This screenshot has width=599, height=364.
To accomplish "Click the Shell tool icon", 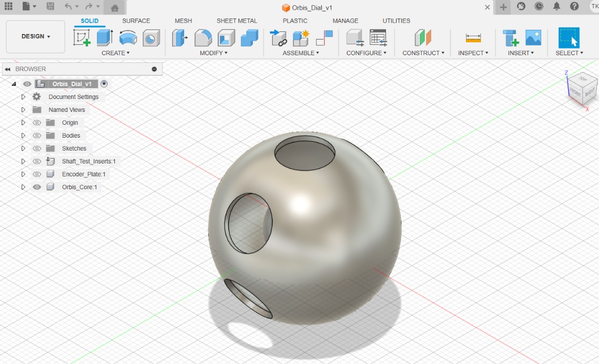I will pos(226,38).
